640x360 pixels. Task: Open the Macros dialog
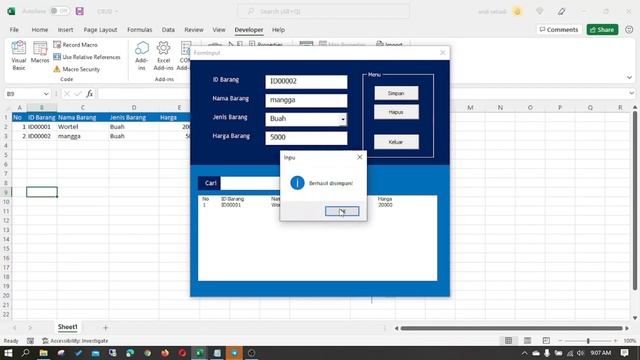[40, 52]
